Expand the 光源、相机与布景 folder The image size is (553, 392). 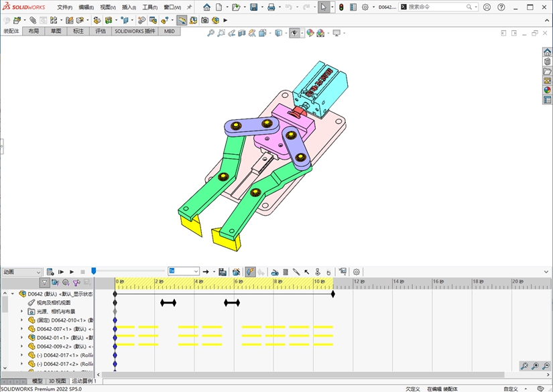(x=21, y=312)
